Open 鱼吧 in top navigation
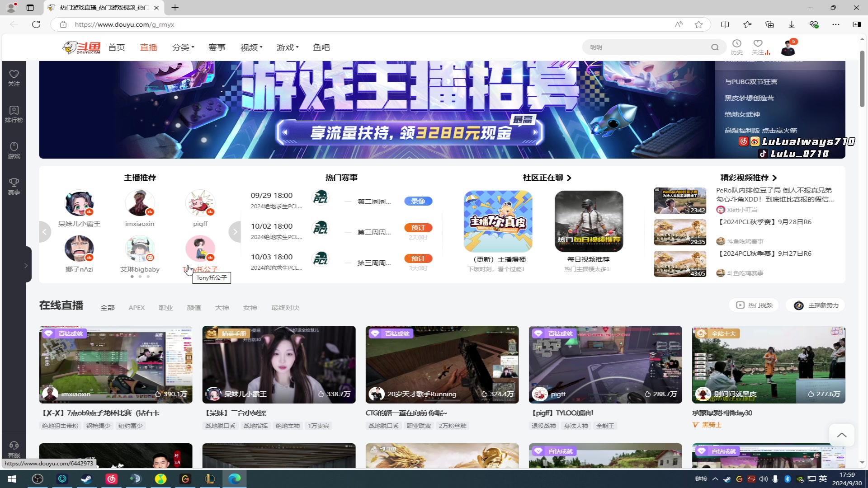 point(321,47)
